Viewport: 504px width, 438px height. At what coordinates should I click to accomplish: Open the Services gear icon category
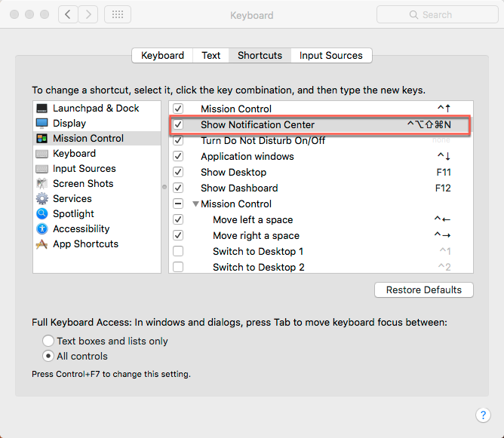click(41, 199)
